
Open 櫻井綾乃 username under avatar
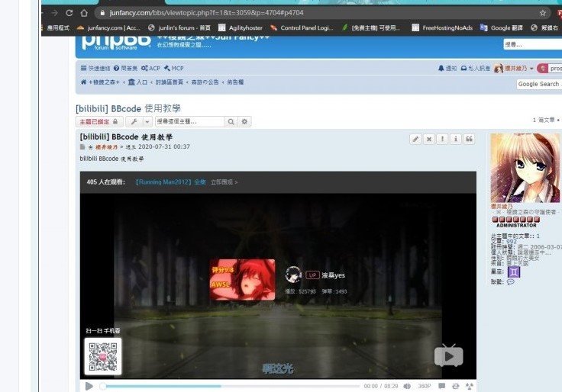[x=502, y=206]
